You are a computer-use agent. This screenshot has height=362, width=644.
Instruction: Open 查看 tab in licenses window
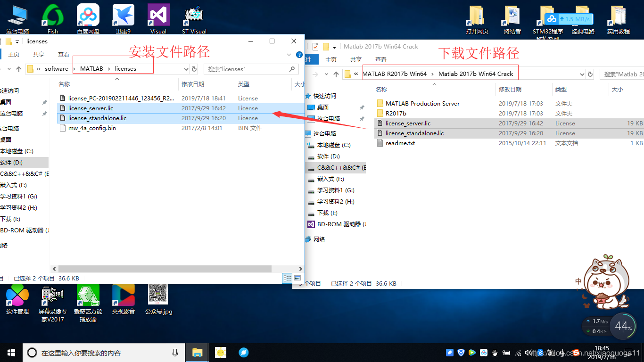click(x=64, y=55)
